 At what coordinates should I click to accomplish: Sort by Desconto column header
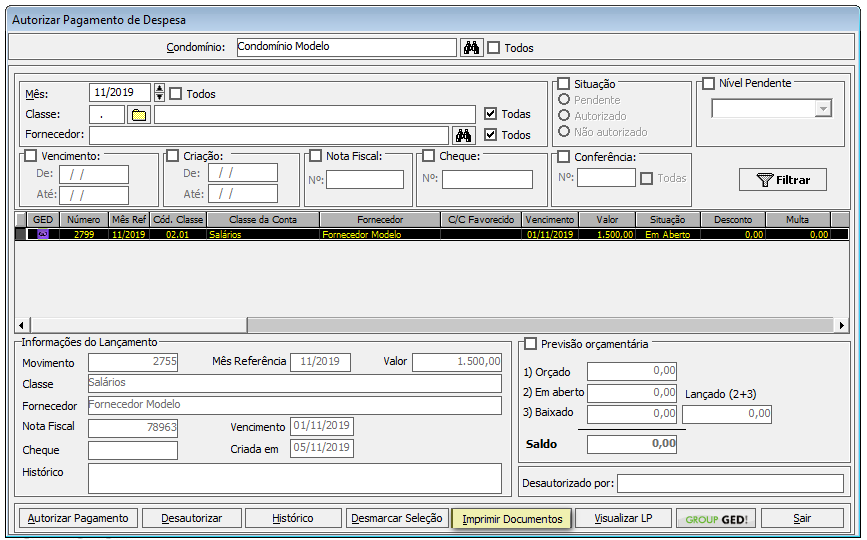click(733, 219)
